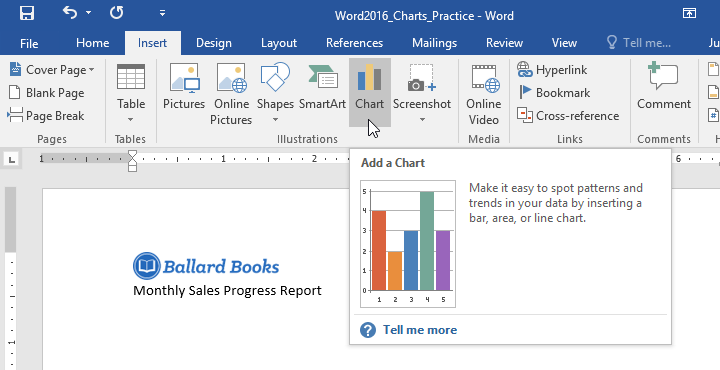Open the File tab

point(29,43)
